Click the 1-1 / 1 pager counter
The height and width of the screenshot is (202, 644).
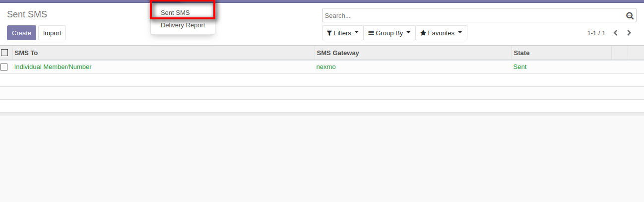point(596,33)
